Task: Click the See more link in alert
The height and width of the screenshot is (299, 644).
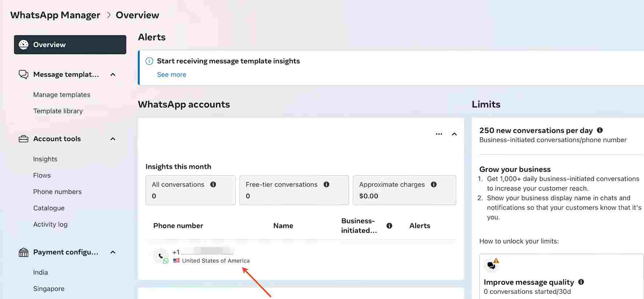Action: 172,75
